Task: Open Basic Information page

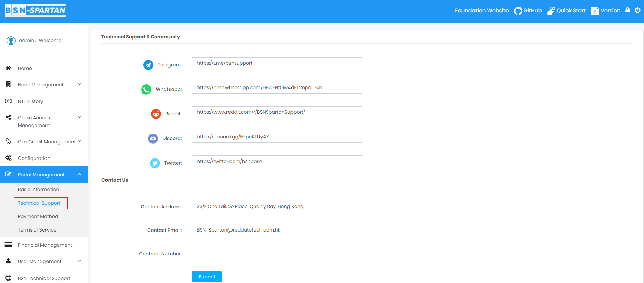Action: (38, 189)
